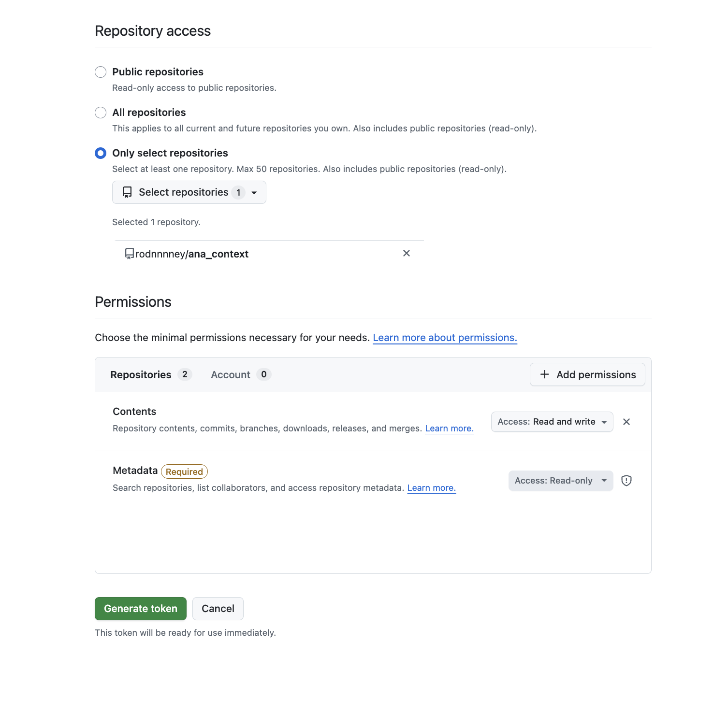Open the Contents access level dropdown
728x714 pixels.
pyautogui.click(x=552, y=421)
